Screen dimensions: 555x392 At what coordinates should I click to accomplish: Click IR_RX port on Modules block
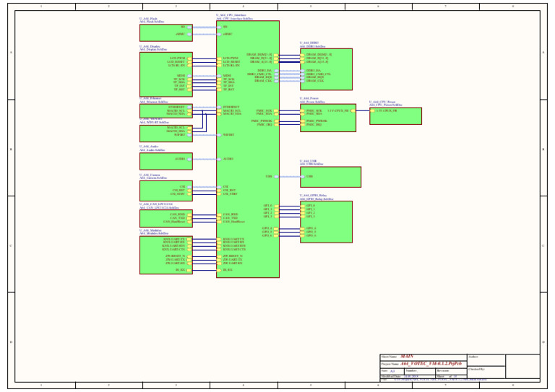click(184, 270)
